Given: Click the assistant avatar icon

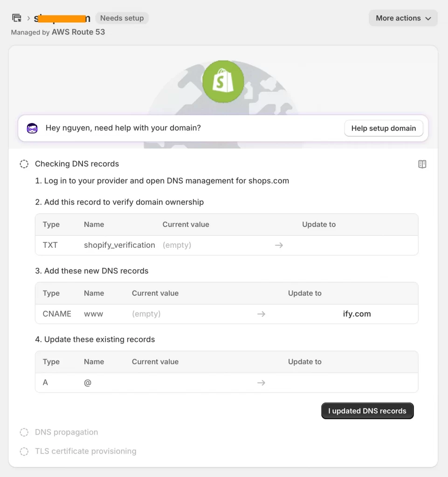Looking at the screenshot, I should pyautogui.click(x=32, y=128).
